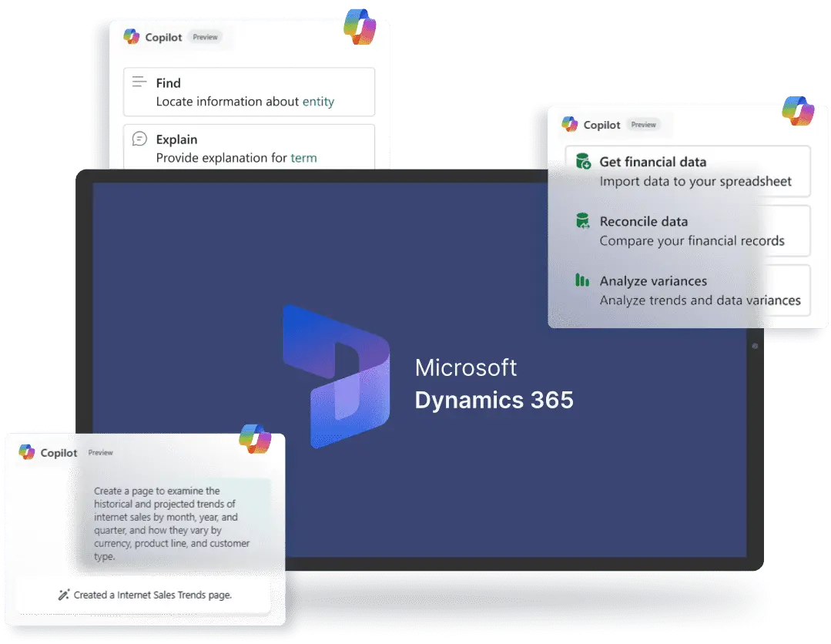Click 'Analyze trends and data variances' text
This screenshot has width=831, height=644.
700,300
